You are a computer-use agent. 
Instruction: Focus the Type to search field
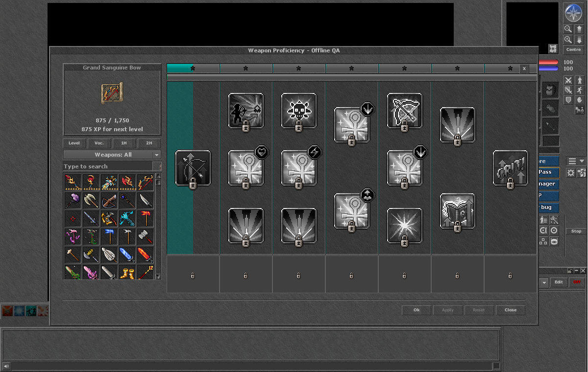coord(108,166)
